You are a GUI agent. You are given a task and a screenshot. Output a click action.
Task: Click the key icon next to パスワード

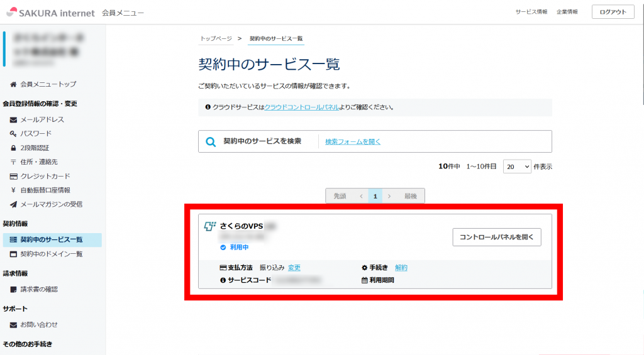[13, 134]
